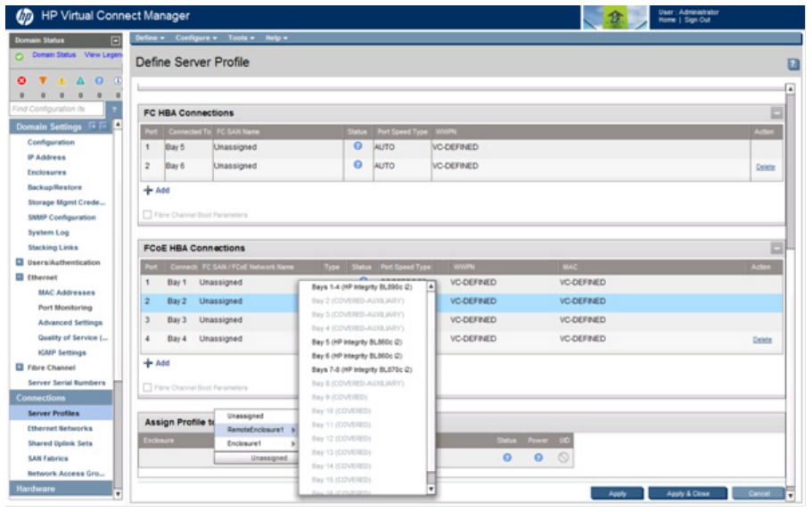Click the Power status icon in Assign Profile
This screenshot has height=512, width=812.
538,458
